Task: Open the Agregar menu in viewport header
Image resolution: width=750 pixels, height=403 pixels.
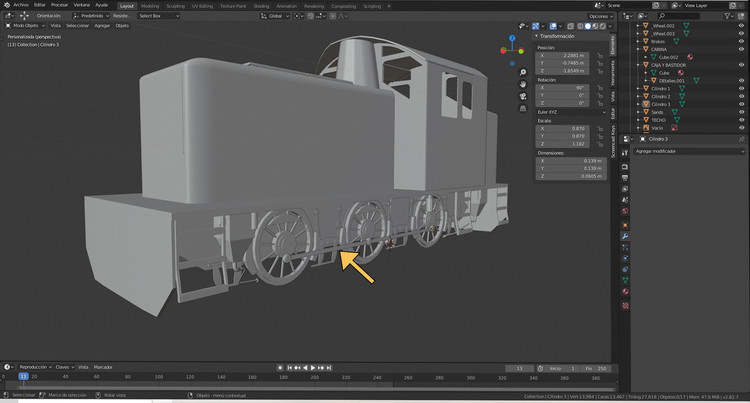Action: (102, 26)
